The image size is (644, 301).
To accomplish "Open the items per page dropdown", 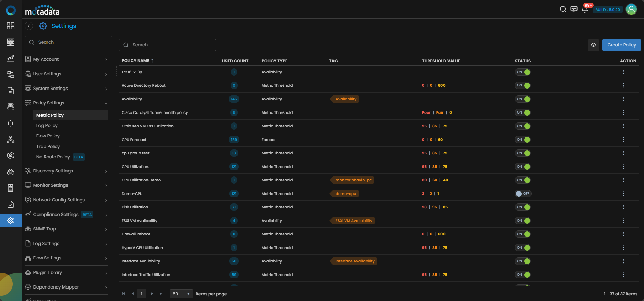I will pos(182,294).
